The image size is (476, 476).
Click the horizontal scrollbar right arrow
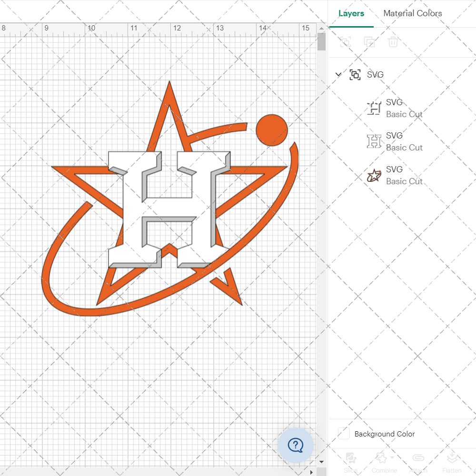pos(311,472)
